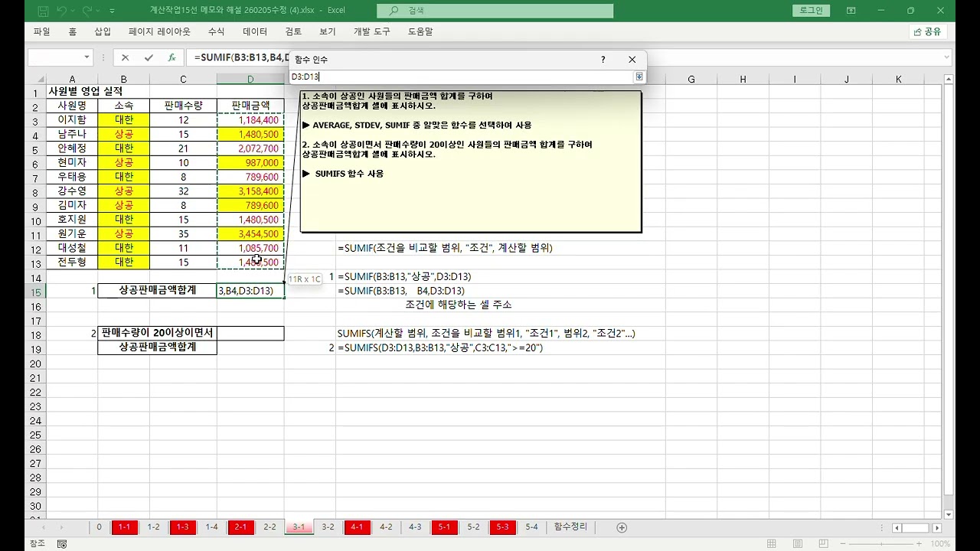Expand the formula bar with the right-end chevron
The height and width of the screenshot is (551, 980).
pos(947,57)
